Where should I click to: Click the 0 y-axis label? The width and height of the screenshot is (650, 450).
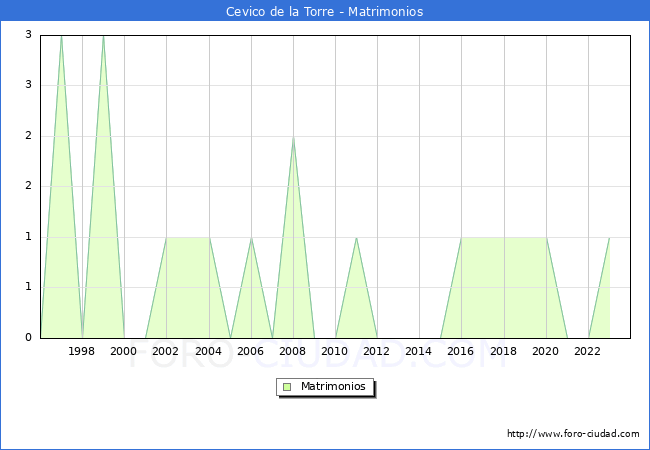pos(28,337)
